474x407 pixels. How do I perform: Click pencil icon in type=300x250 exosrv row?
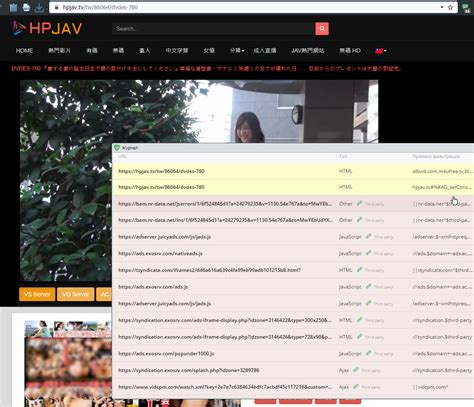click(x=359, y=319)
